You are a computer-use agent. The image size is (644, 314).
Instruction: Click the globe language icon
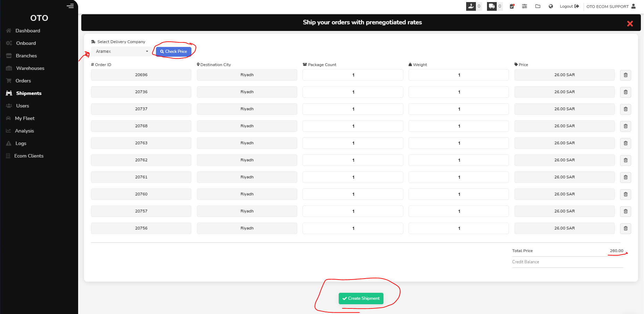click(x=551, y=6)
